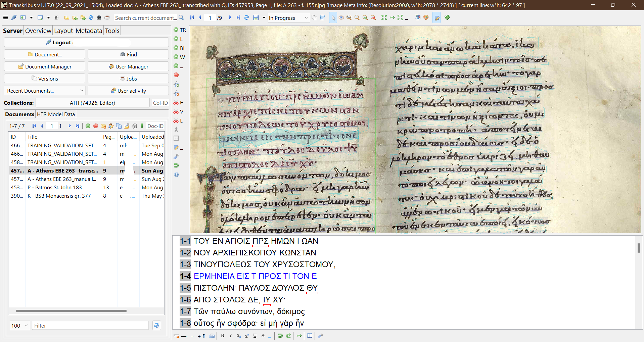This screenshot has height=342, width=644.
Task: Apply italic formatting in transcription toolbar
Action: click(231, 336)
